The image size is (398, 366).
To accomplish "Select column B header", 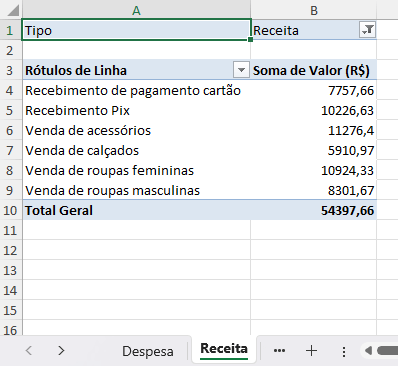I will (314, 10).
